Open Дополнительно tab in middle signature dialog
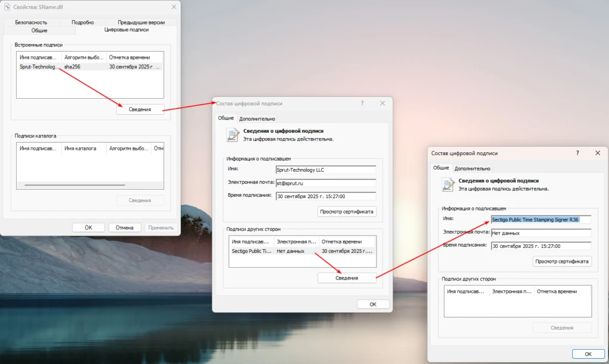Viewport: 609px width, 364px height. click(x=257, y=119)
